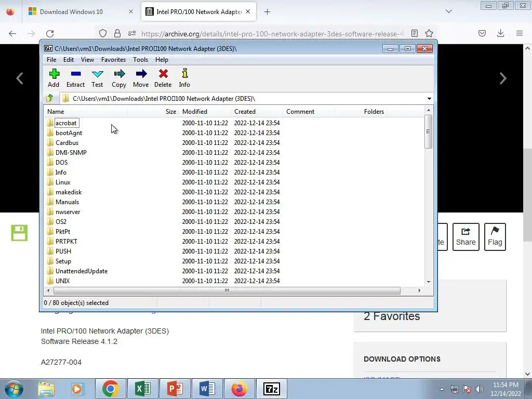
Task: Click the Flag button on archive.org
Action: [495, 237]
